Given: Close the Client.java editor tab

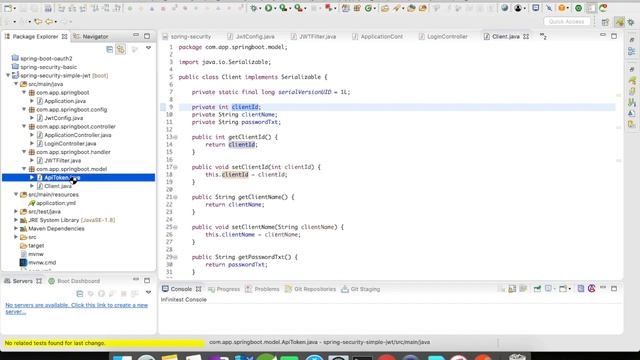Looking at the screenshot, I should click(x=526, y=36).
